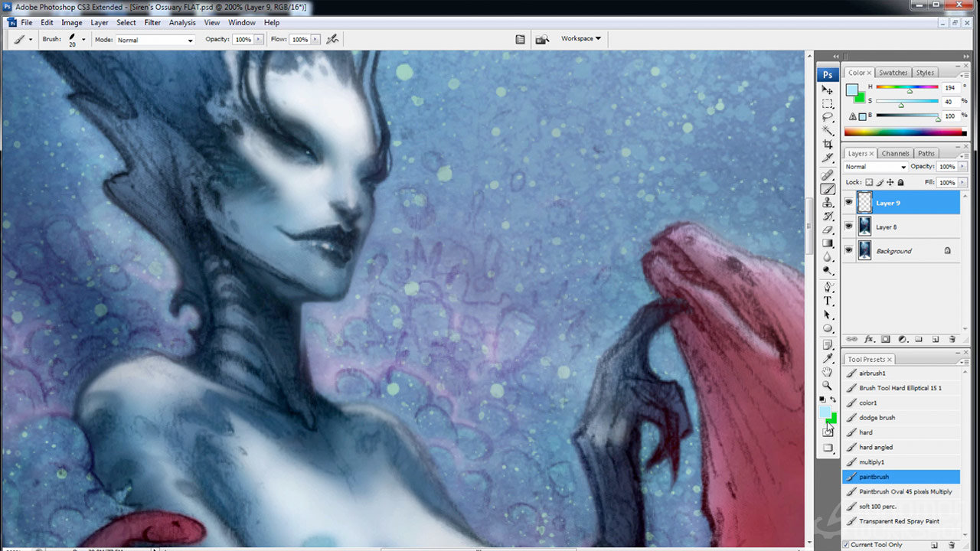Open the brush Mode dropdown

tap(155, 40)
